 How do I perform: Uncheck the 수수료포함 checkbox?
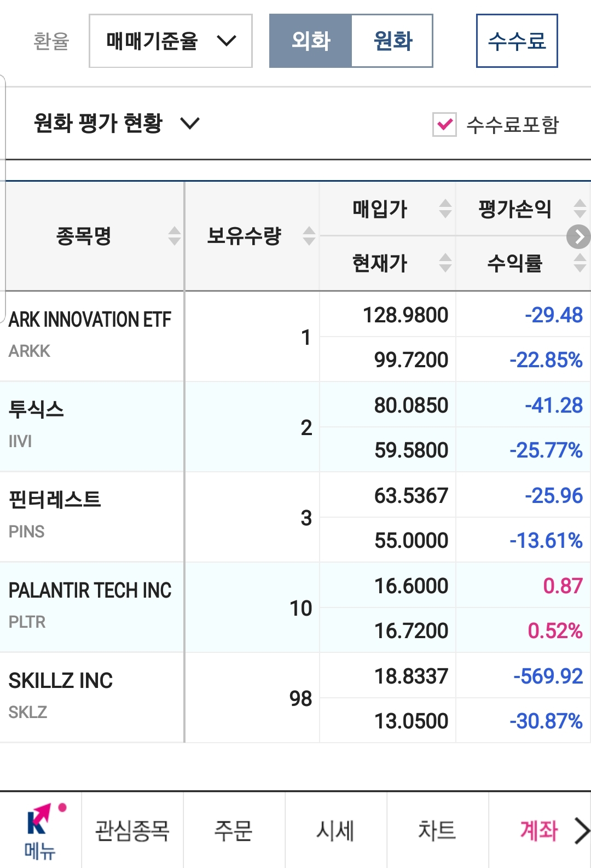[x=444, y=125]
